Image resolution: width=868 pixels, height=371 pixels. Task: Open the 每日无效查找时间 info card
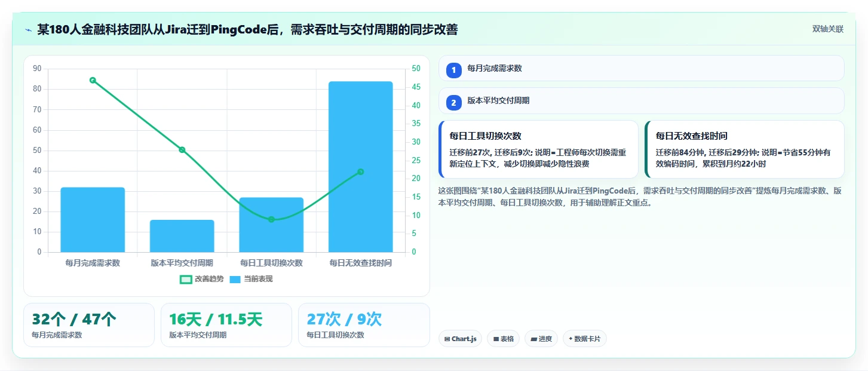(x=744, y=149)
